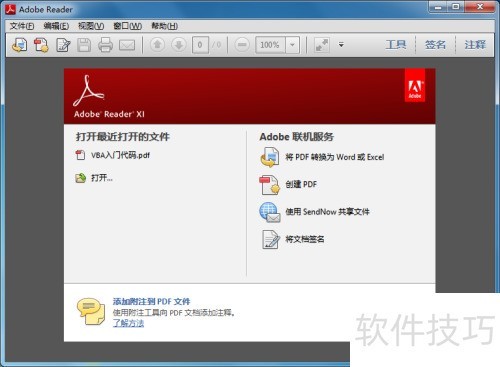Click the 创建 PDF service link

pos(301,184)
